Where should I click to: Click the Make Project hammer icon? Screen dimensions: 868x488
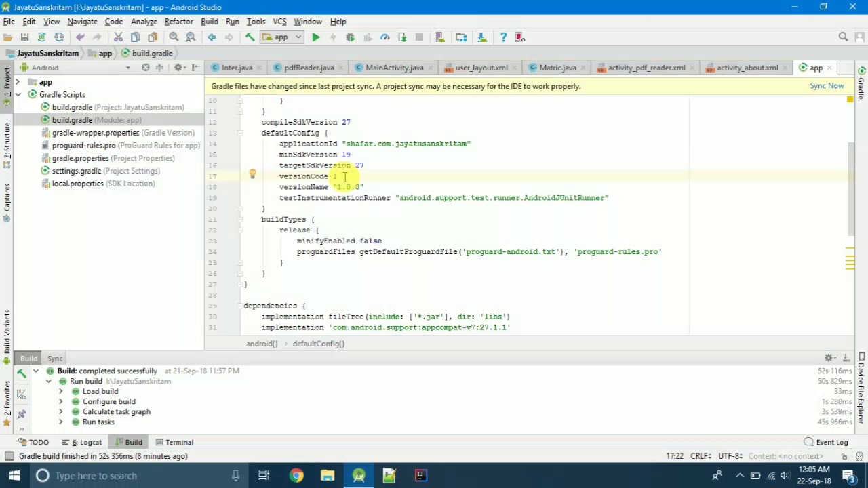pos(250,37)
